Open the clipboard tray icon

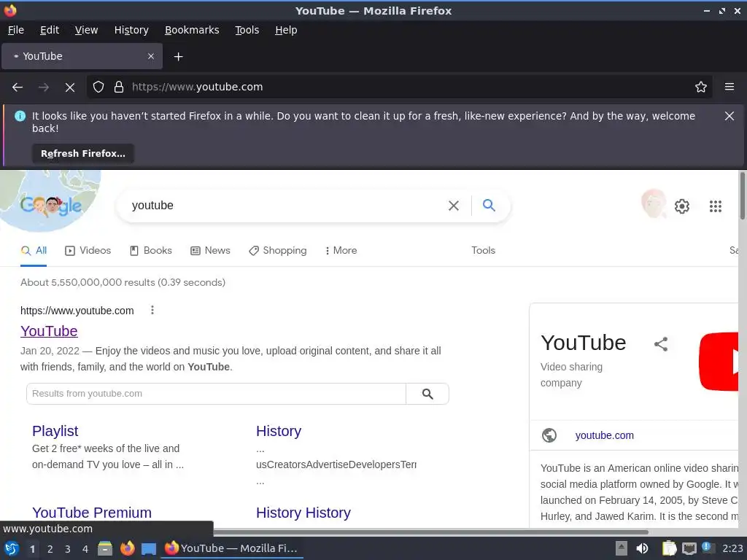click(x=669, y=548)
